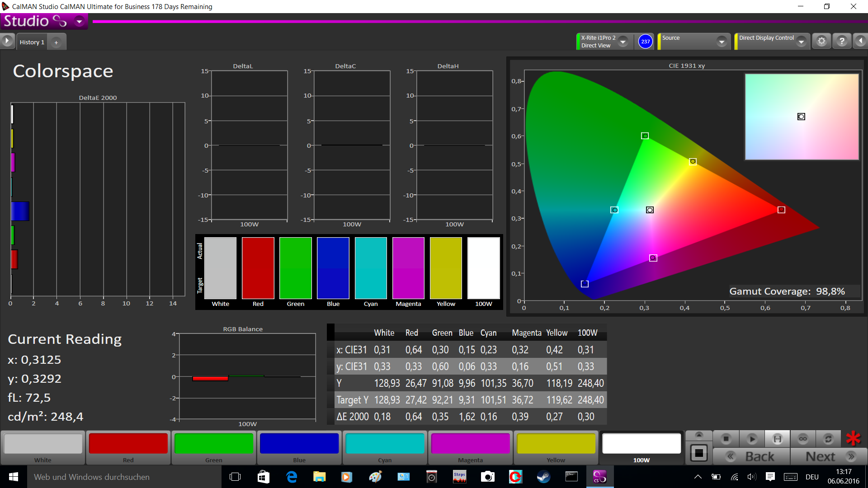Screen dimensions: 868x488
Task: Collapse right panel with left arrow
Action: 860,42
